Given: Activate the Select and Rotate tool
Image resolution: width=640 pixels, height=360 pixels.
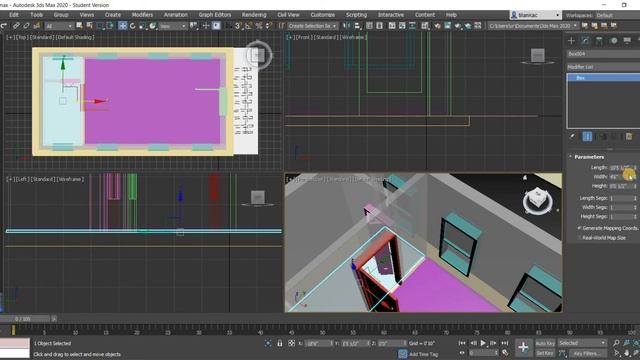Looking at the screenshot, I should click(133, 26).
